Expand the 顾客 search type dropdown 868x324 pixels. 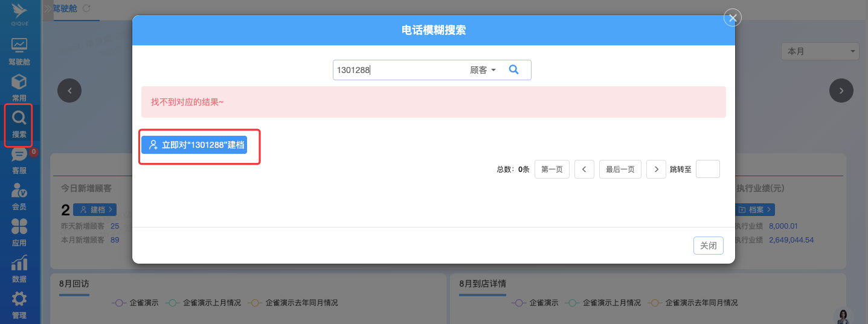pos(483,70)
